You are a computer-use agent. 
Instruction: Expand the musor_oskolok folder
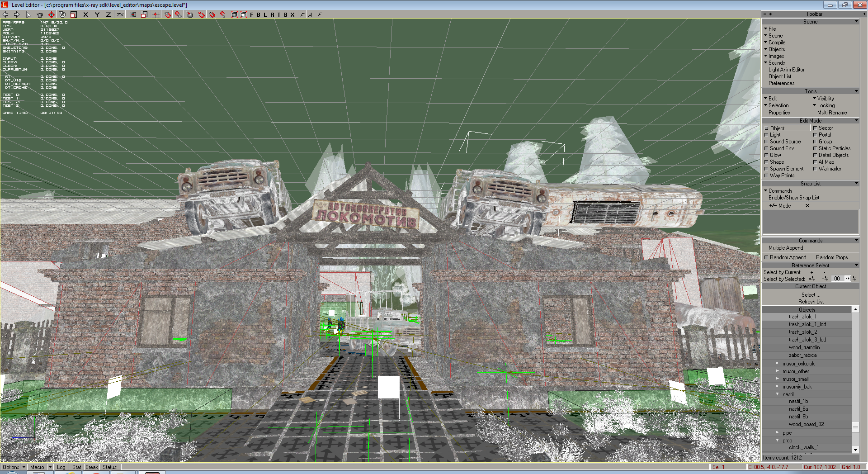[778, 364]
